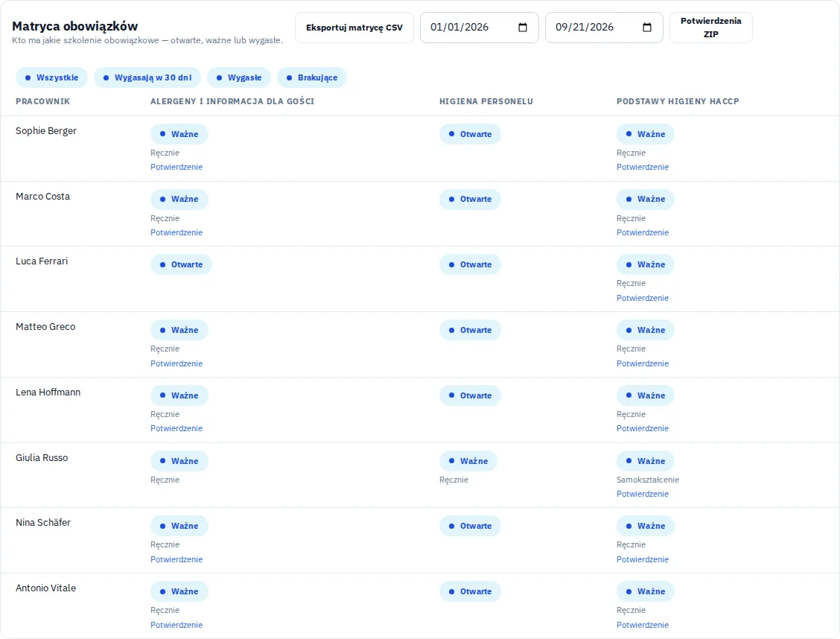840x639 pixels.
Task: Show only Wygasłe trainings
Action: click(239, 77)
